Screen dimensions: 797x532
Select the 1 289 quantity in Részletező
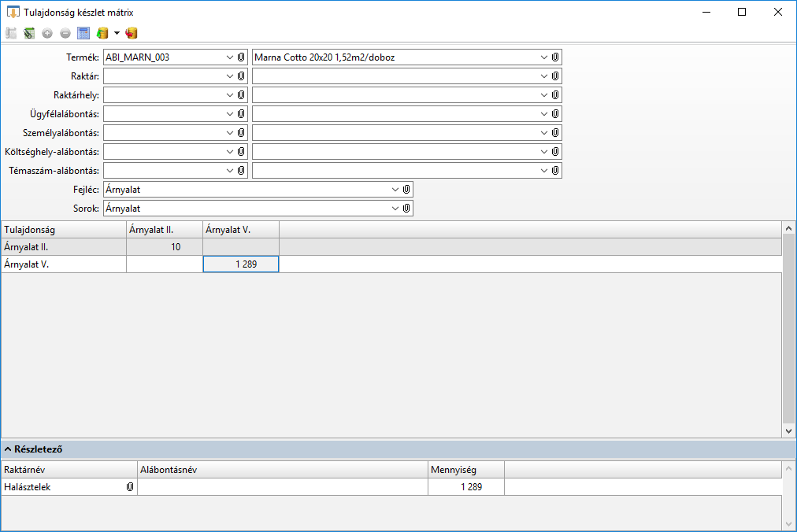466,487
